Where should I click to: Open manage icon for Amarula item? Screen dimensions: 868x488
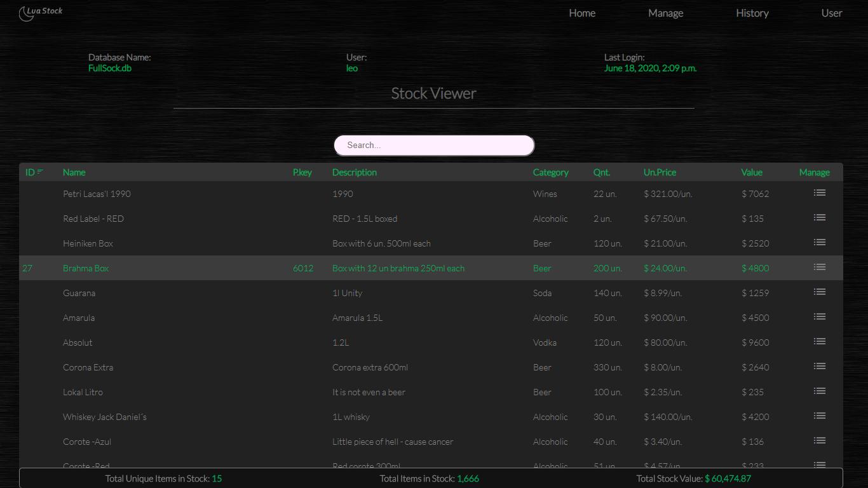click(x=819, y=317)
